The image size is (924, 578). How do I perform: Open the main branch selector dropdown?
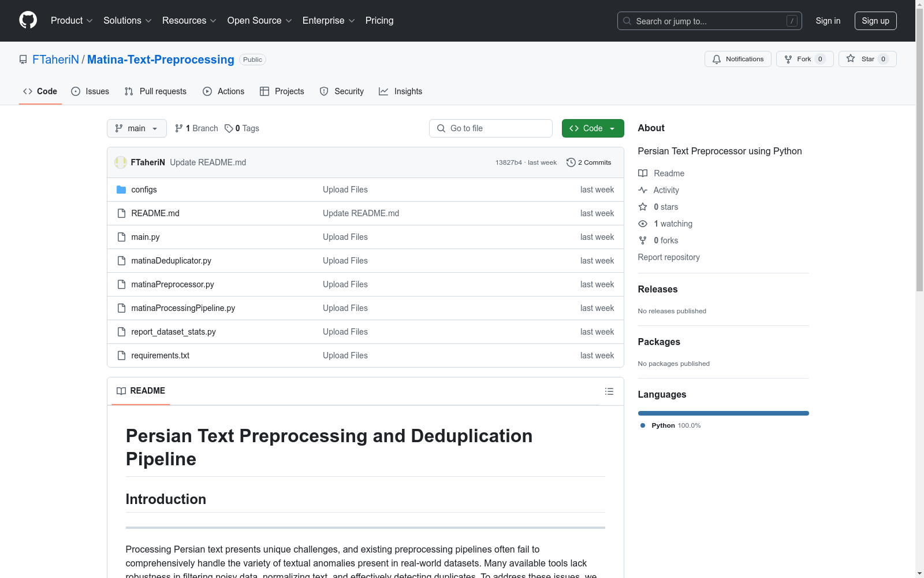coord(137,128)
